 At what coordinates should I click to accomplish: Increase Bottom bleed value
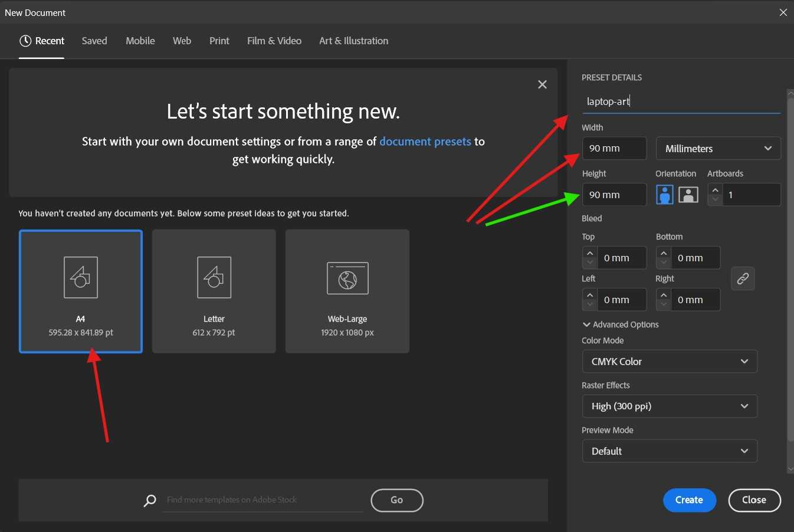(x=664, y=252)
